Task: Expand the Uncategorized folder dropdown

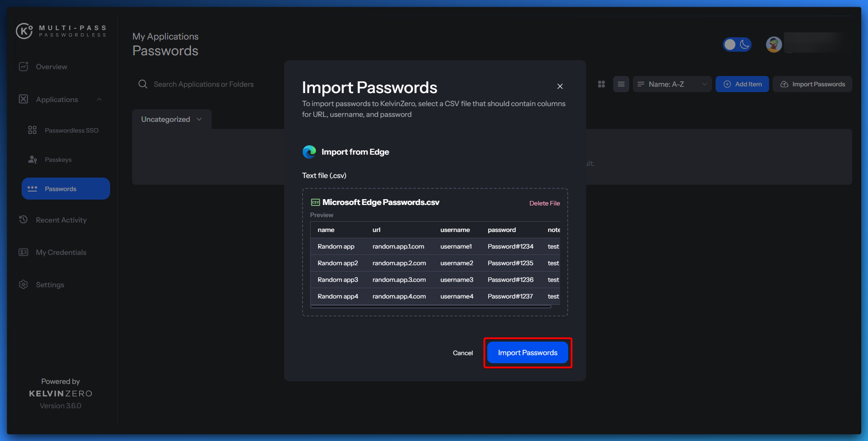Action: tap(199, 119)
